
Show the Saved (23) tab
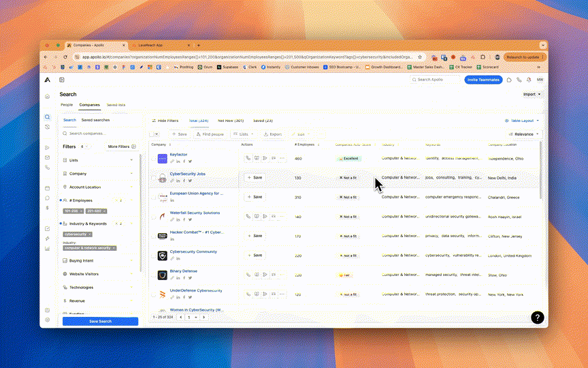point(263,121)
